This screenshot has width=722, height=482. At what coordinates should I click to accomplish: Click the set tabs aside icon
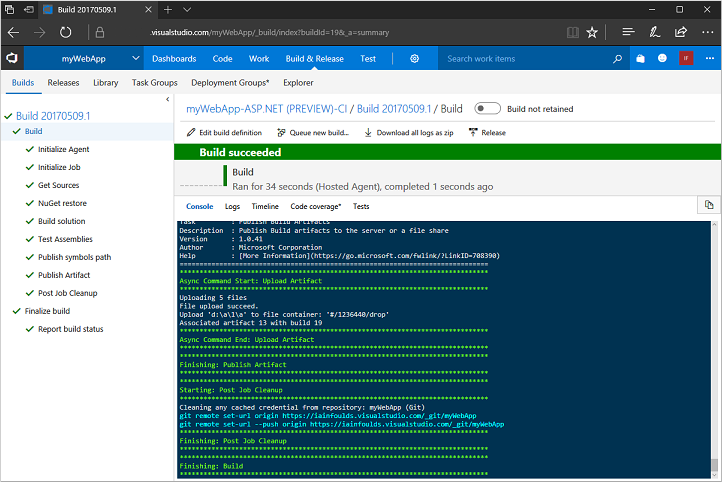[x=29, y=9]
